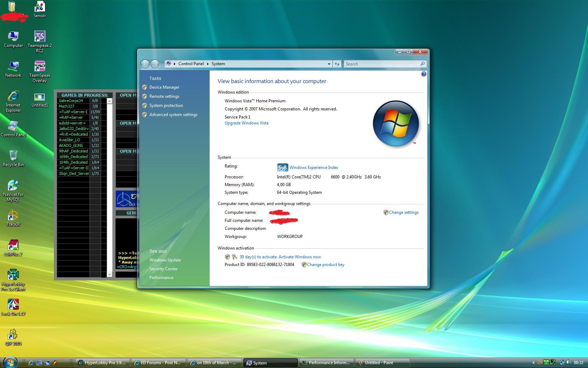The image size is (588, 368).
Task: Click the help question mark icon
Action: click(423, 74)
